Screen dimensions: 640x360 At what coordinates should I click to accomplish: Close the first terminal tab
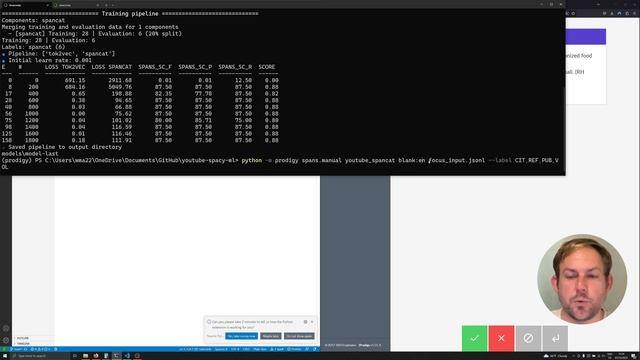pyautogui.click(x=47, y=5)
